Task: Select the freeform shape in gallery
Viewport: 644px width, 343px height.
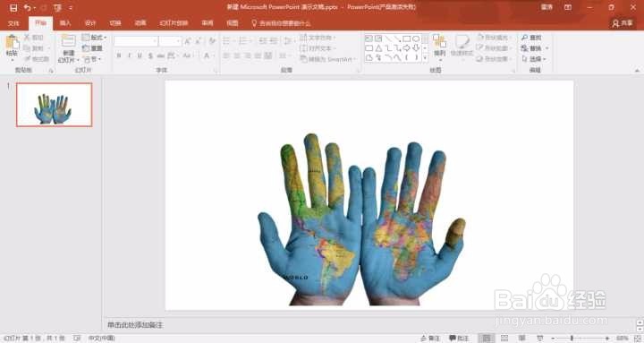Action: [369, 57]
